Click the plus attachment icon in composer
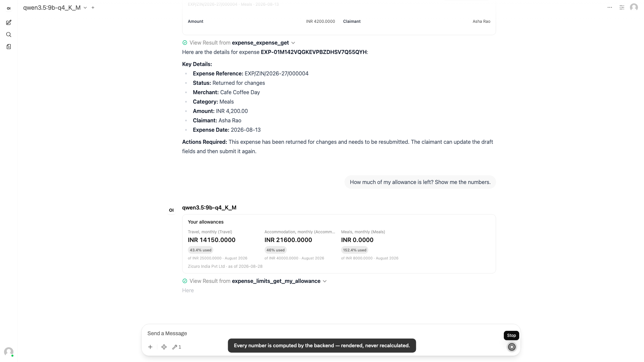Screen dimensions: 644x362 150,347
